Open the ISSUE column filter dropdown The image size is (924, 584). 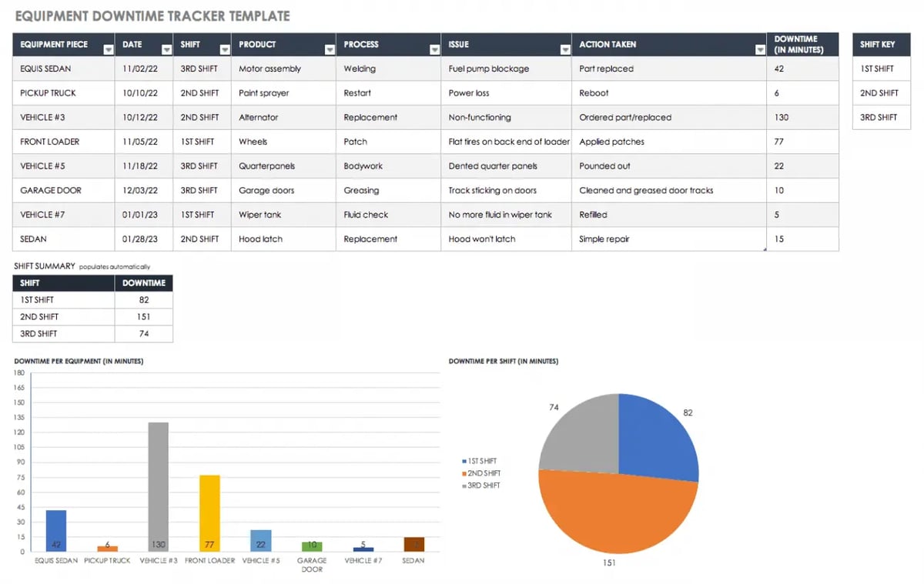click(x=565, y=48)
